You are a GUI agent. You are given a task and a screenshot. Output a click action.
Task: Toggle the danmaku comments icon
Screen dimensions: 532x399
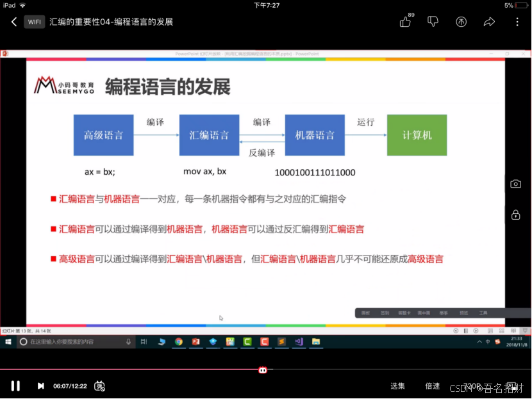tap(99, 386)
